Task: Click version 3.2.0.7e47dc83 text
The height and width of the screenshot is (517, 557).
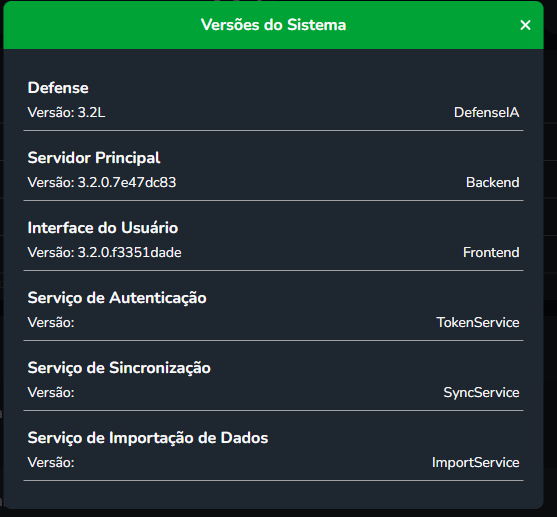Action: point(102,183)
